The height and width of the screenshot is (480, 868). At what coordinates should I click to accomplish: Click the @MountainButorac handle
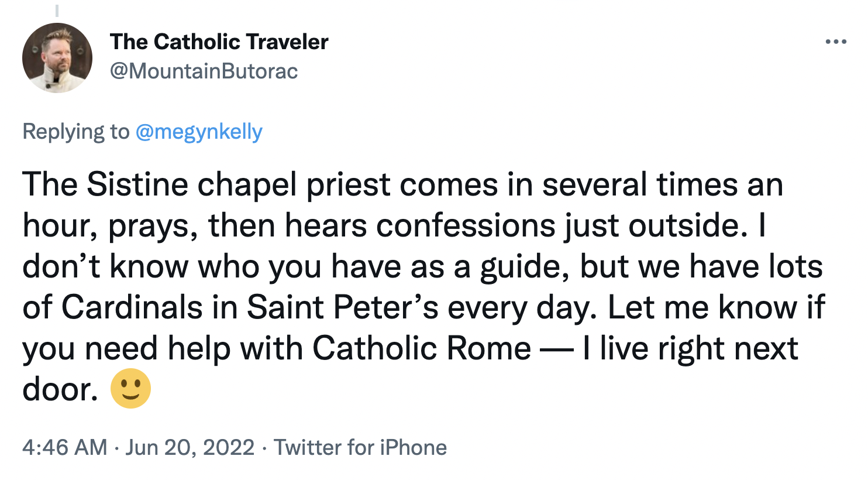pos(204,71)
